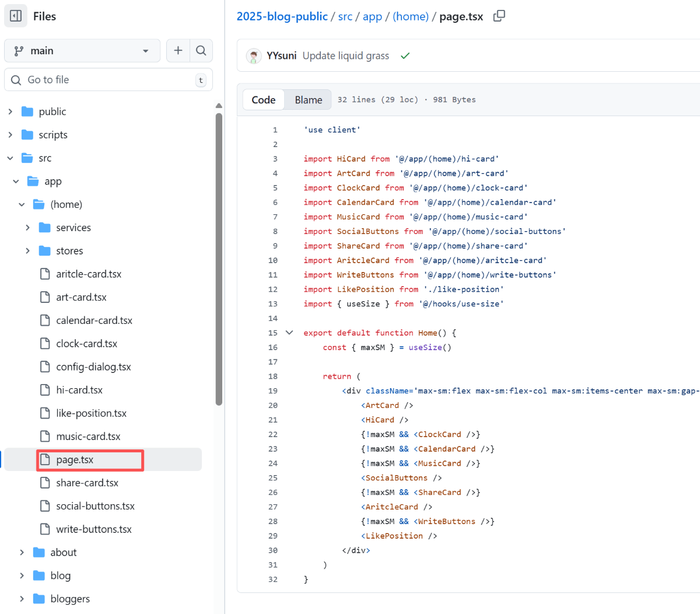Click the green commit status checkmark
The height and width of the screenshot is (614, 700).
[x=405, y=56]
